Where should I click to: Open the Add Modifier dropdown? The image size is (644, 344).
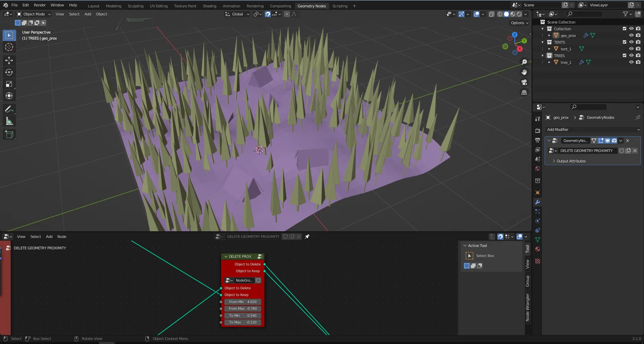[x=592, y=130]
